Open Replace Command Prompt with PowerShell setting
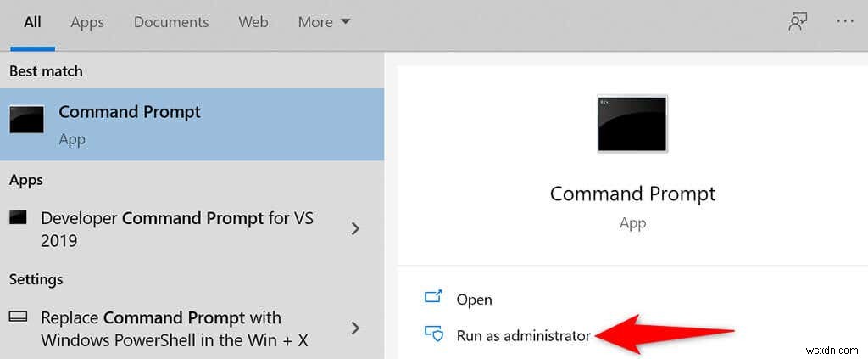The height and width of the screenshot is (359, 868). click(173, 328)
